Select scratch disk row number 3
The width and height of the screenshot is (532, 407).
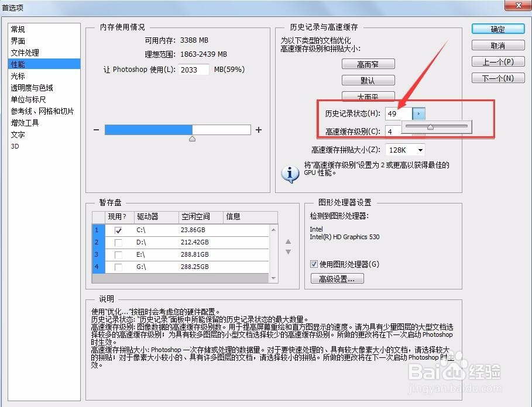[98, 254]
